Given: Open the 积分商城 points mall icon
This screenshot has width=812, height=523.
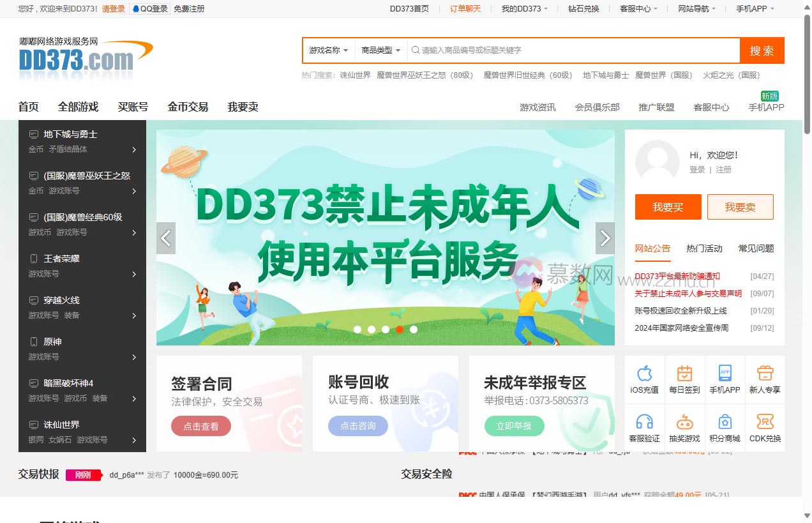Looking at the screenshot, I should pyautogui.click(x=725, y=425).
